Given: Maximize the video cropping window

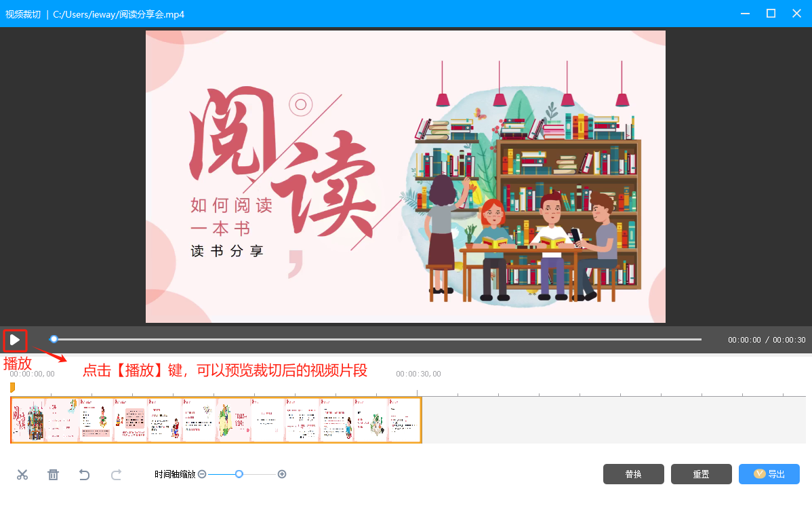Looking at the screenshot, I should tap(771, 14).
